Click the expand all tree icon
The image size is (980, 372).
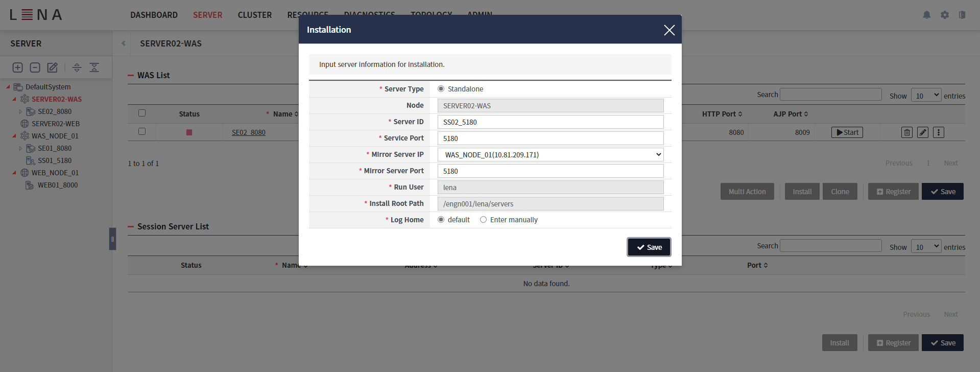coord(77,67)
